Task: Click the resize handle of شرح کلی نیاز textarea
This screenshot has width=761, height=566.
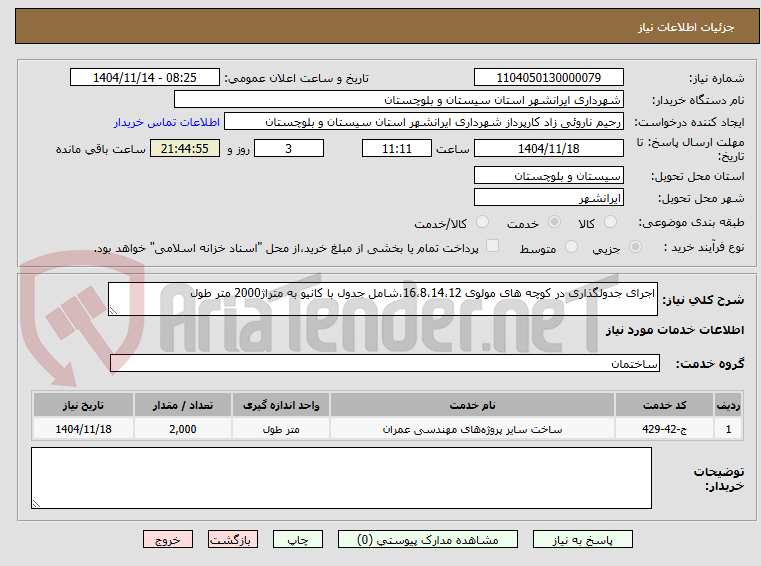Action: 113,311
